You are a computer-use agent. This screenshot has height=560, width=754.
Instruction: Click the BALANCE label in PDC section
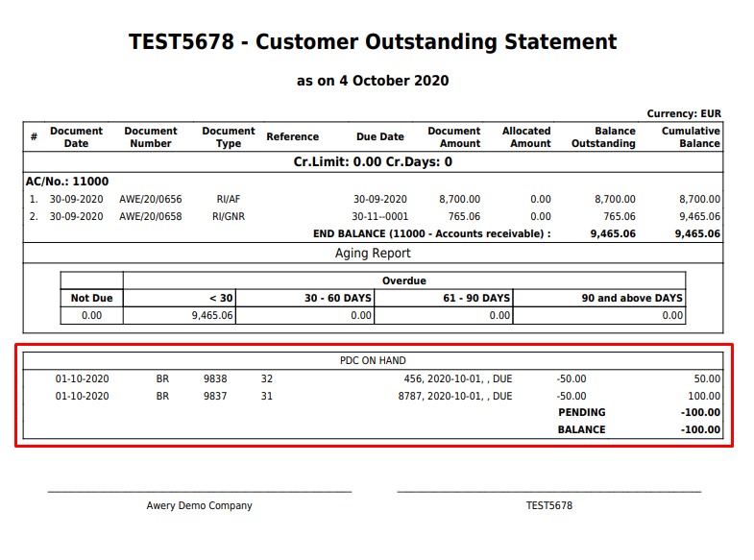tap(581, 429)
